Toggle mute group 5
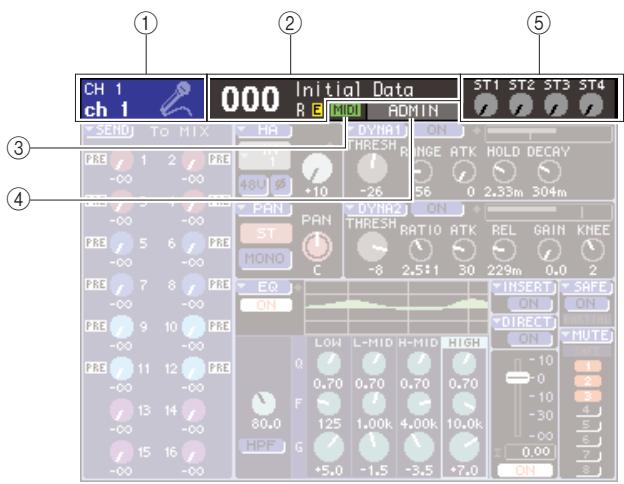 (587, 425)
